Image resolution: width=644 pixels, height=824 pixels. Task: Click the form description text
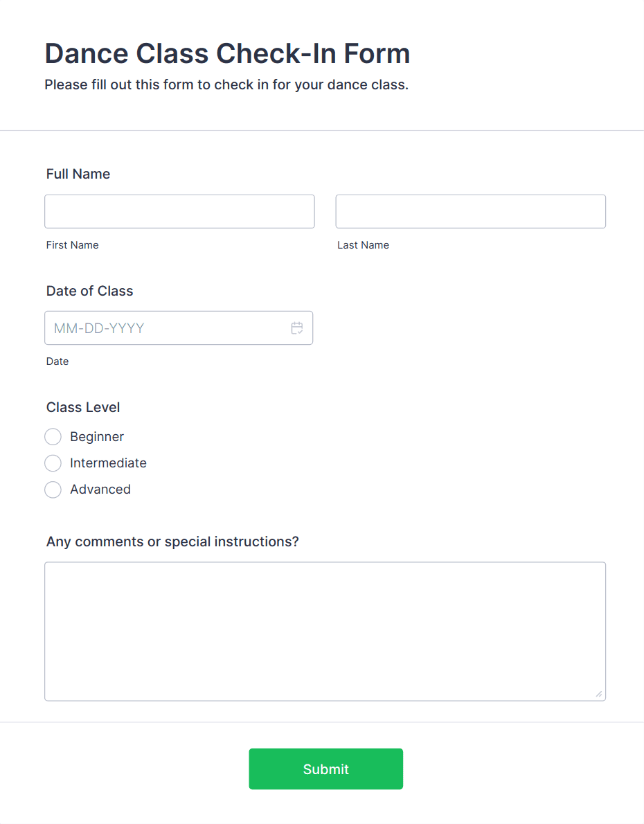(x=226, y=84)
